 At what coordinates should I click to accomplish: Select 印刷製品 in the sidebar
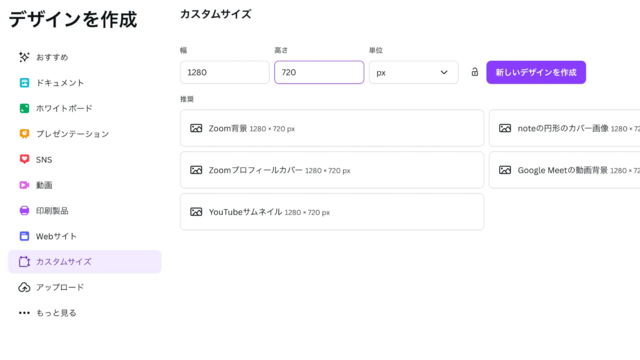84,211
